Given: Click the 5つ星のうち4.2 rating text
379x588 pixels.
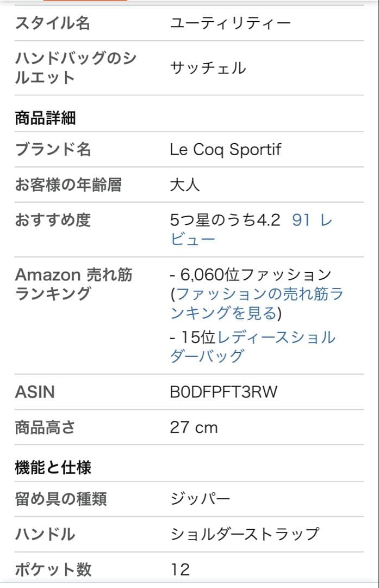Looking at the screenshot, I should click(225, 220).
